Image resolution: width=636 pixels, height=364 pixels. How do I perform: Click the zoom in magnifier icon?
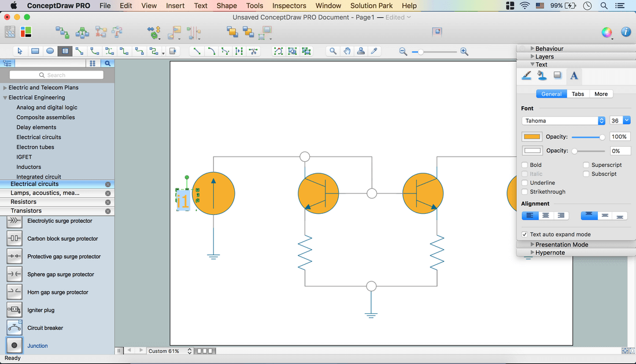point(464,52)
